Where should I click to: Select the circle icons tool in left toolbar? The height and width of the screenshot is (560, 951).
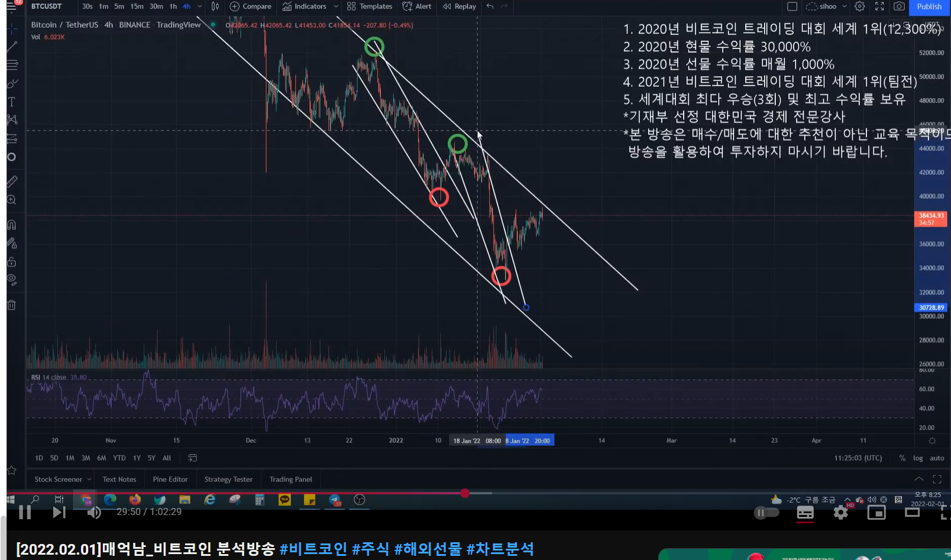11,157
